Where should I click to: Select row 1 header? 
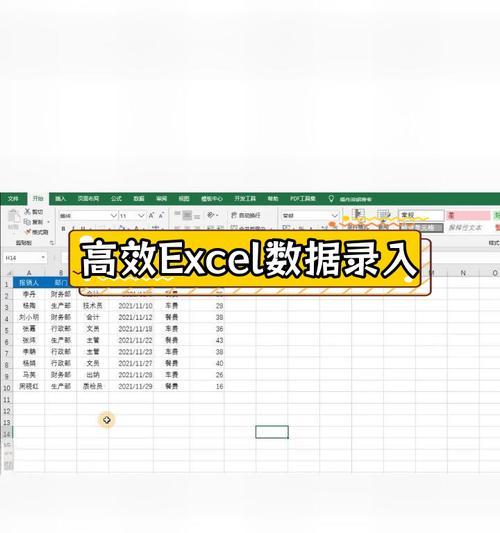tap(6, 284)
